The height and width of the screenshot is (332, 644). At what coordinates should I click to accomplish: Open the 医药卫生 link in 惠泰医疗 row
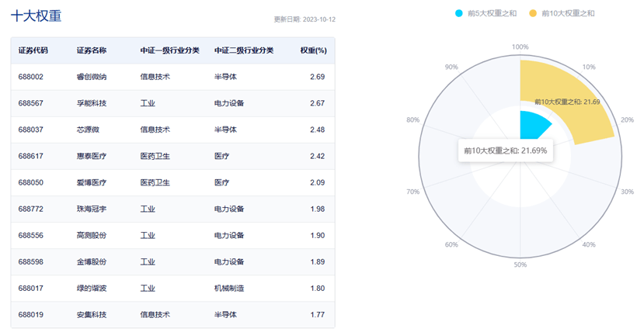(155, 156)
